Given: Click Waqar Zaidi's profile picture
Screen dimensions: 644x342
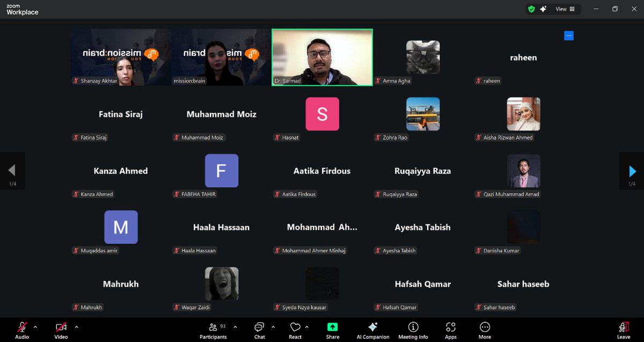Looking at the screenshot, I should coord(222,284).
